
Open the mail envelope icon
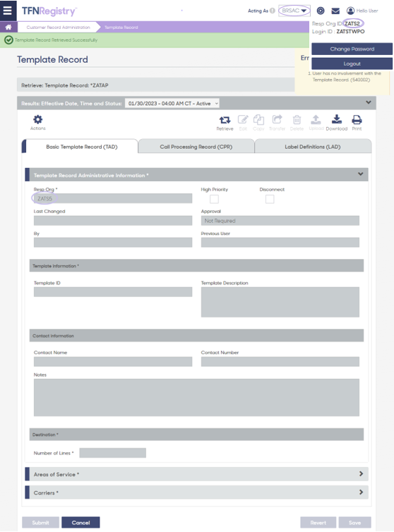click(335, 11)
